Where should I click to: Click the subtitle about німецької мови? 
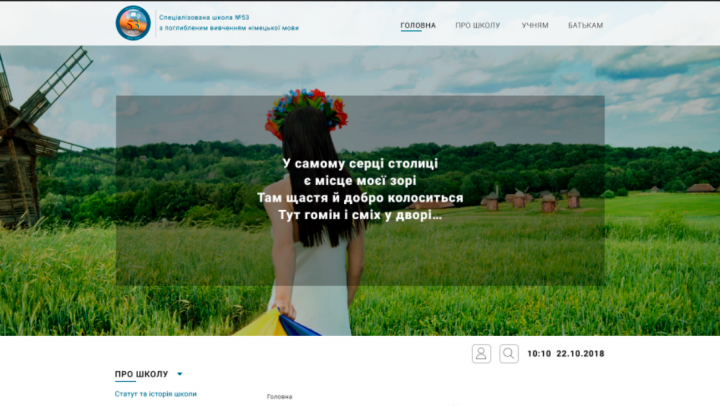pos(229,28)
